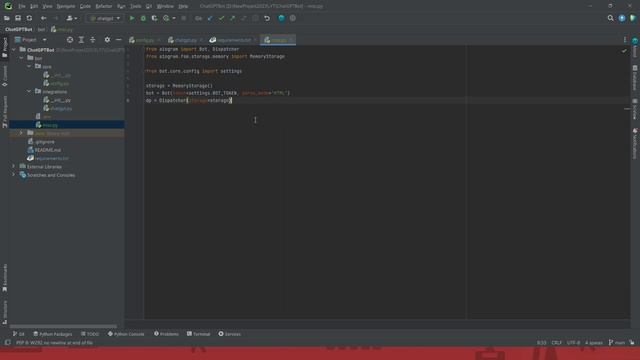Toggle the Bookmarks tool window stripe

point(4,278)
